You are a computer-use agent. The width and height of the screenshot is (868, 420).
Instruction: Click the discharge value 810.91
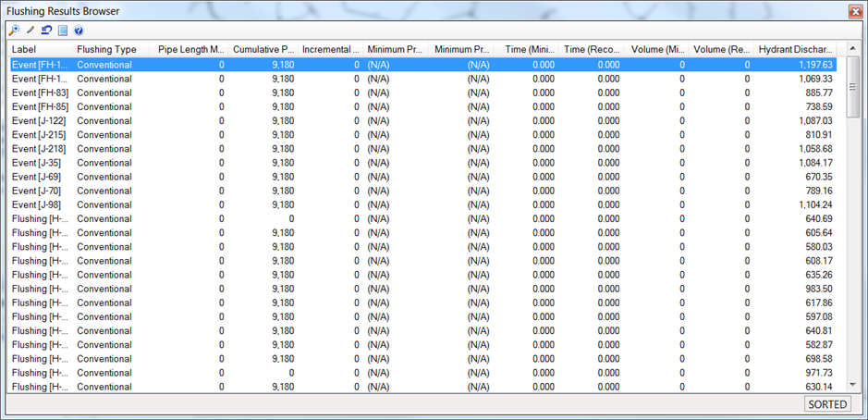pos(819,135)
